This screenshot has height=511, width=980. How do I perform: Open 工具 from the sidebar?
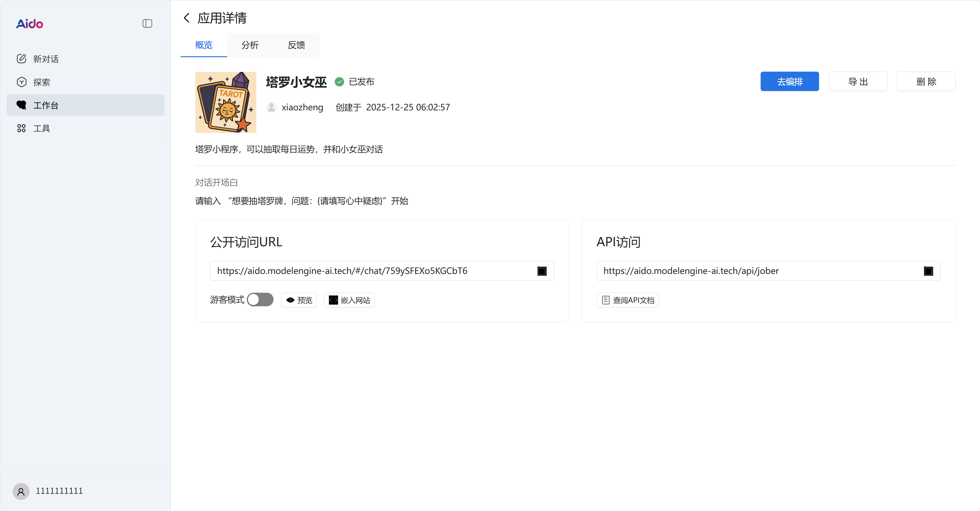coord(42,128)
